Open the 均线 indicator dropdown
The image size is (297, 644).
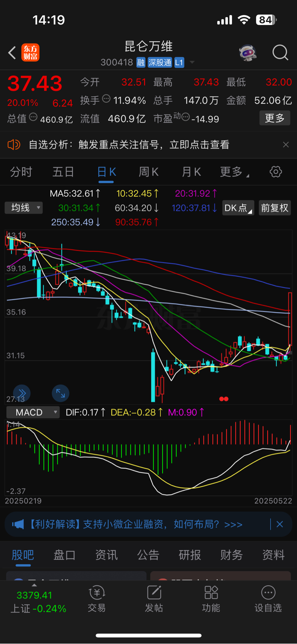pos(24,208)
